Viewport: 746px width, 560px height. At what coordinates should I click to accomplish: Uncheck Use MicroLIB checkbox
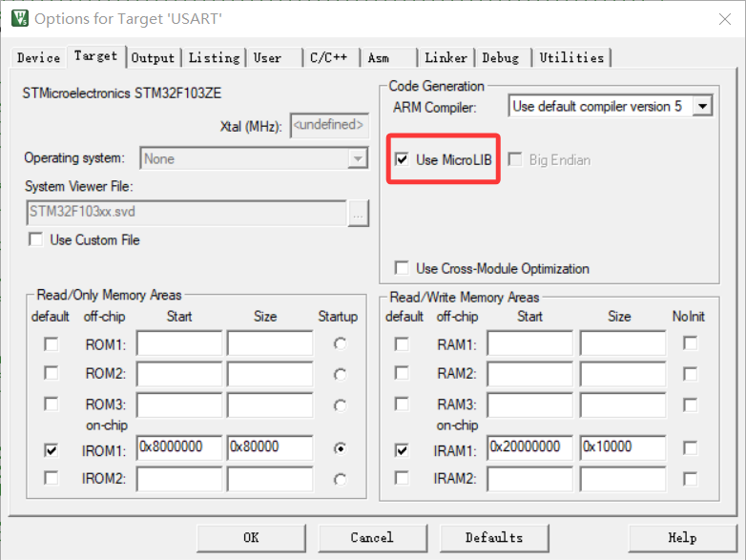402,159
